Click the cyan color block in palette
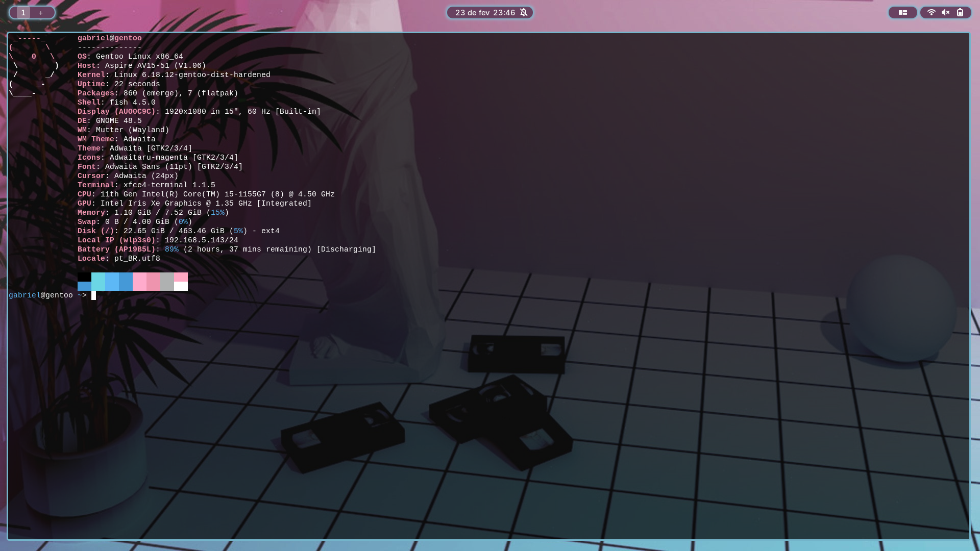This screenshot has height=551, width=980. pyautogui.click(x=98, y=281)
